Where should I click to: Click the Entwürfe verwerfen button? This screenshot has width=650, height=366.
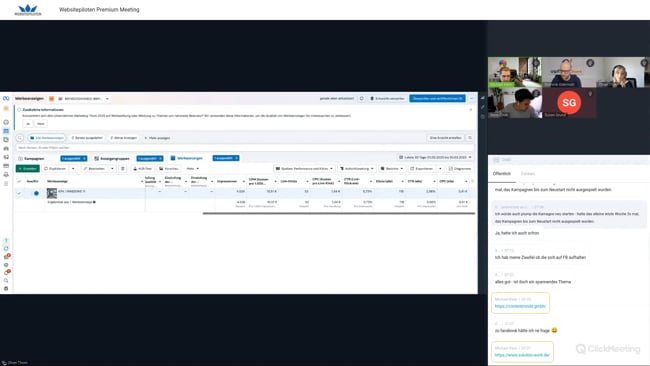point(387,99)
